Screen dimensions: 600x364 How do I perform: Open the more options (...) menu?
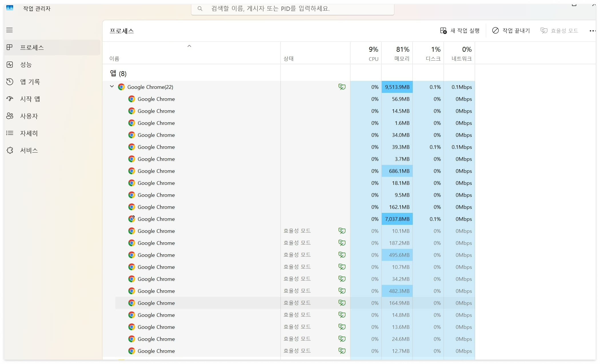coord(592,31)
